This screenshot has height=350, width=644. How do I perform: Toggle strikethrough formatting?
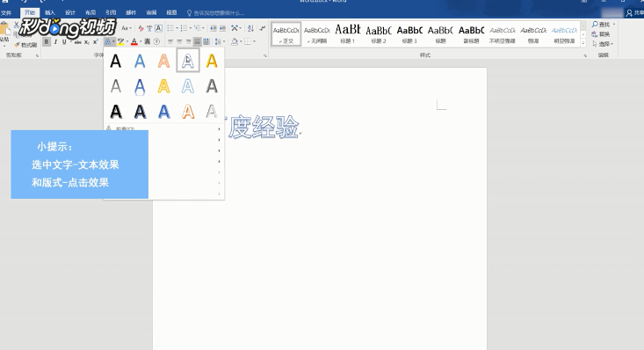77,42
